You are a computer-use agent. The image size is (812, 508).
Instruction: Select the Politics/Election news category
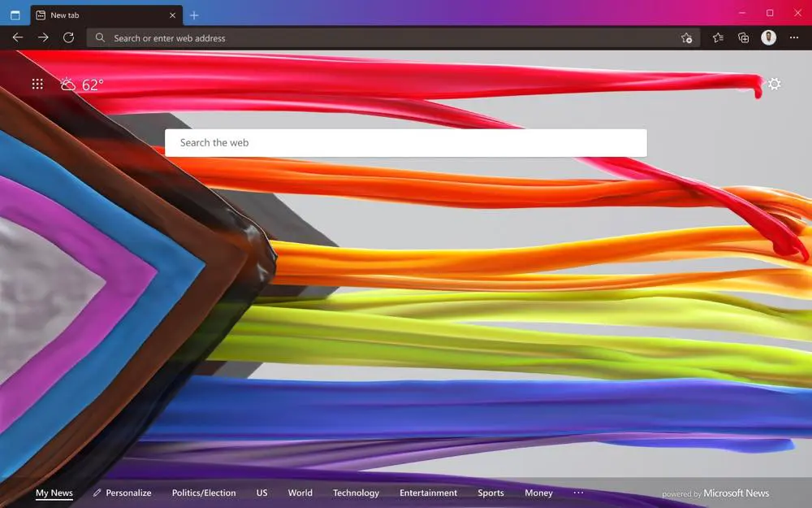(x=203, y=493)
